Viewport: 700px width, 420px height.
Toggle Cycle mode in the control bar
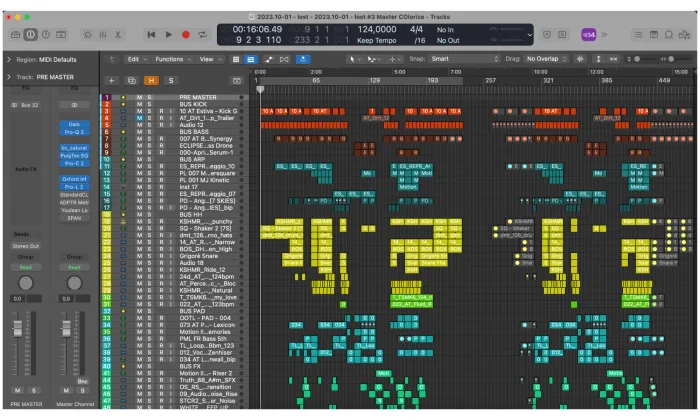(204, 35)
